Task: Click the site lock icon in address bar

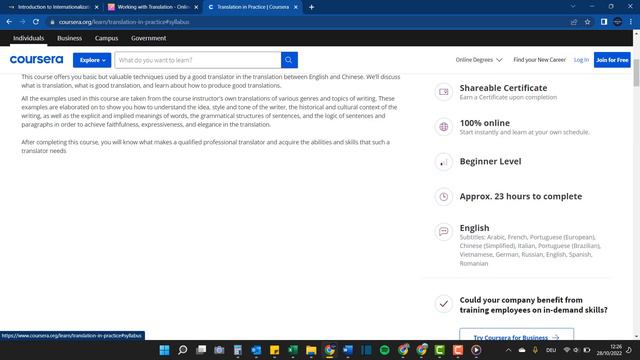Action: point(52,22)
